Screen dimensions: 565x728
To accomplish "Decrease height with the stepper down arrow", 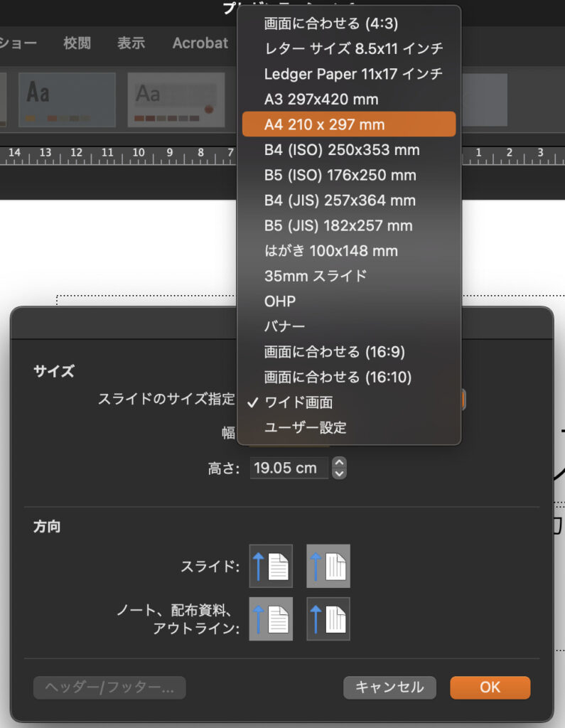I will pyautogui.click(x=340, y=473).
